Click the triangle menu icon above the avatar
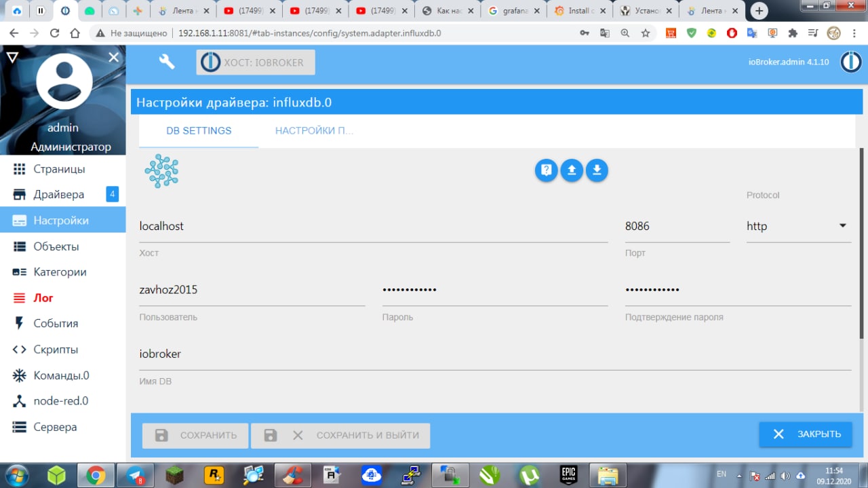Screen dimensions: 868x488 click(x=12, y=58)
